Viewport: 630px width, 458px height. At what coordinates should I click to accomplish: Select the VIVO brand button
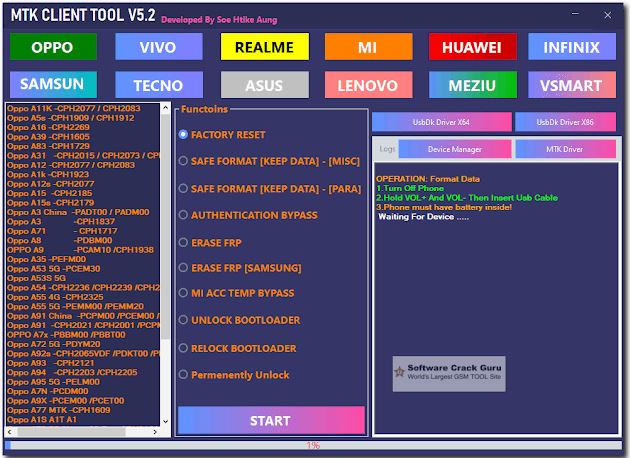(x=159, y=47)
